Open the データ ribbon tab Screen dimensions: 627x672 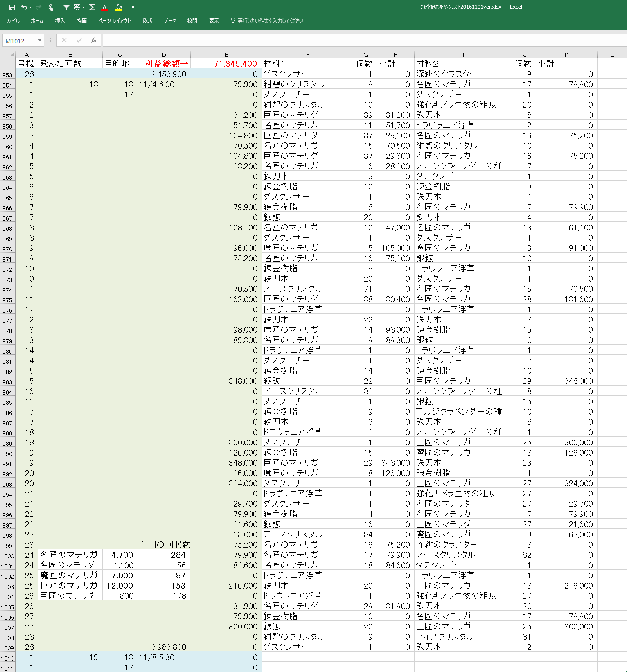(x=169, y=20)
